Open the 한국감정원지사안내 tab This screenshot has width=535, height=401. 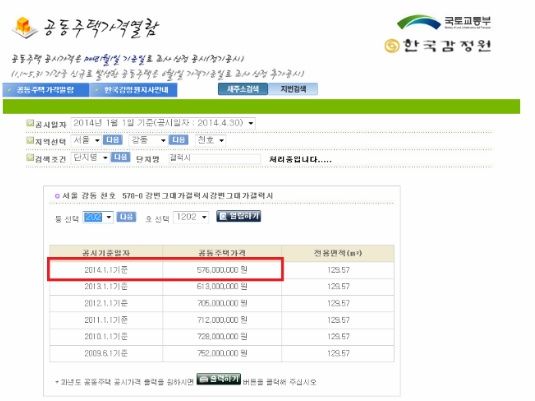click(133, 90)
